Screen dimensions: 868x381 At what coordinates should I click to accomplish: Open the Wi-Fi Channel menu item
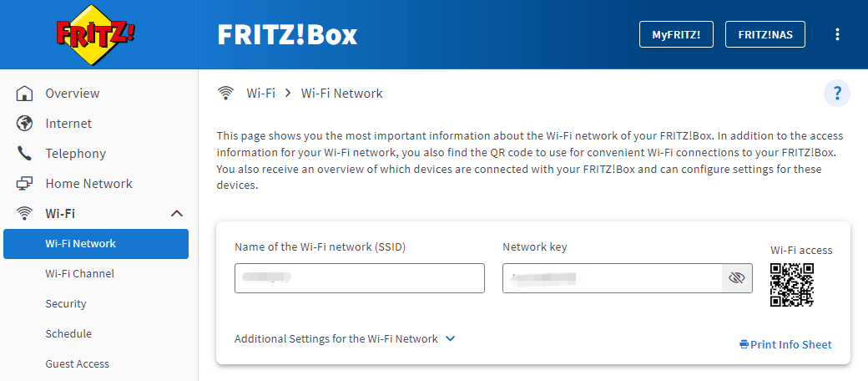[79, 274]
